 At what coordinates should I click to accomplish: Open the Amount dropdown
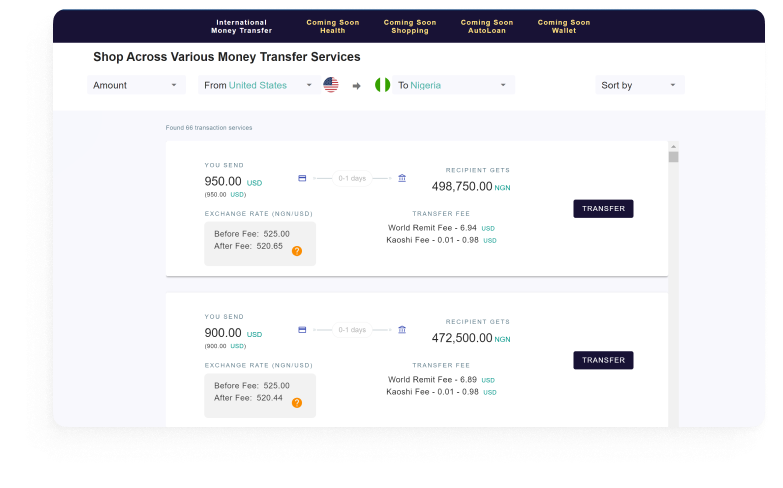(x=136, y=85)
